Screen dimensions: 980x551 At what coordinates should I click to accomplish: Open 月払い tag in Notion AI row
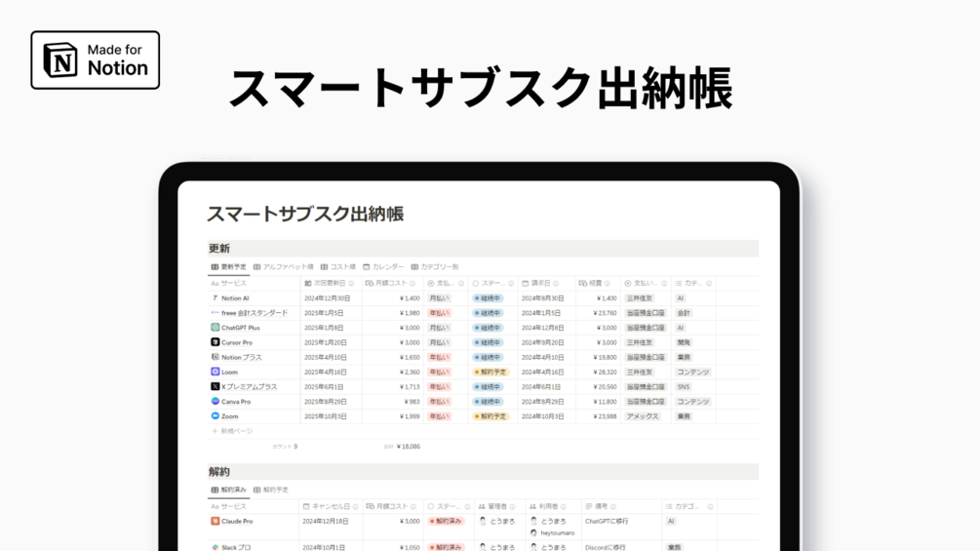[x=439, y=298]
